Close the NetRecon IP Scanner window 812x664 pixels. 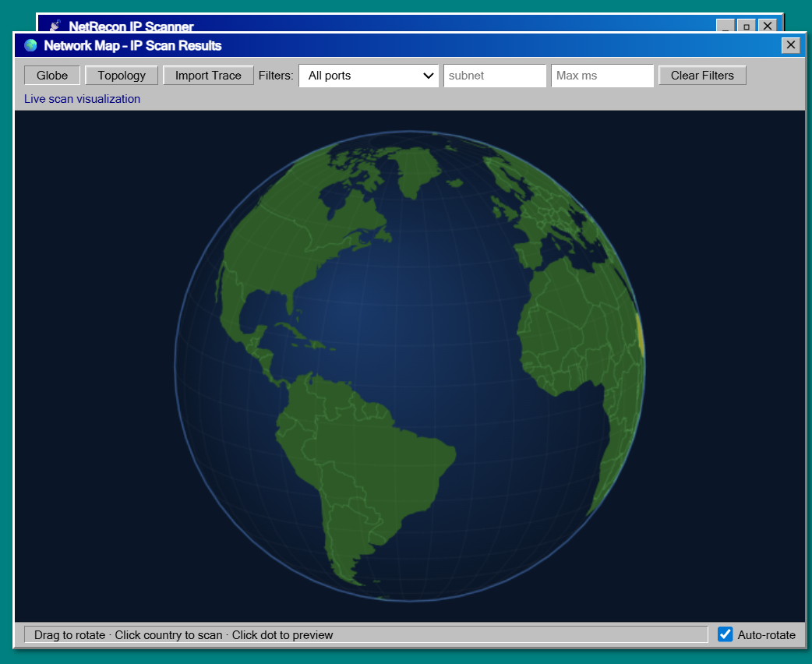click(x=768, y=26)
